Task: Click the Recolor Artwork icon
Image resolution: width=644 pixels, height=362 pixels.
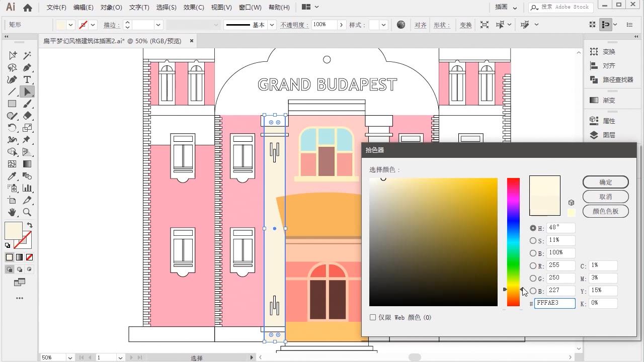Action: point(401,25)
